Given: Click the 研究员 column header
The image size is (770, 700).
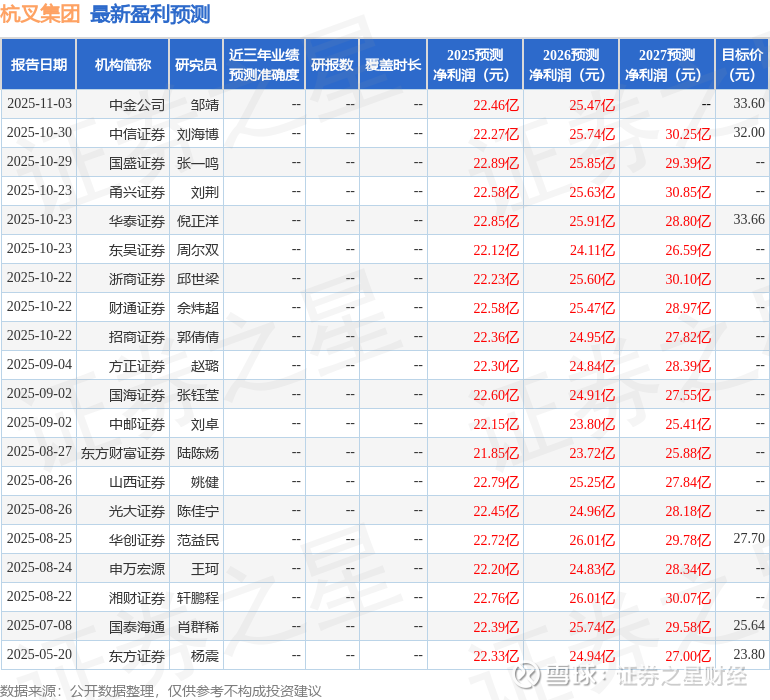Looking at the screenshot, I should pyautogui.click(x=196, y=64).
